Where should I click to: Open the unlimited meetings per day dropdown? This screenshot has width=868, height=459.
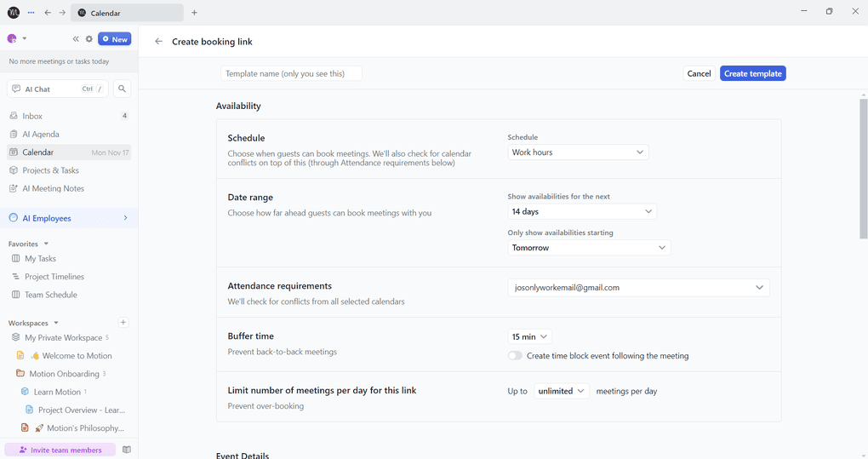[562, 391]
